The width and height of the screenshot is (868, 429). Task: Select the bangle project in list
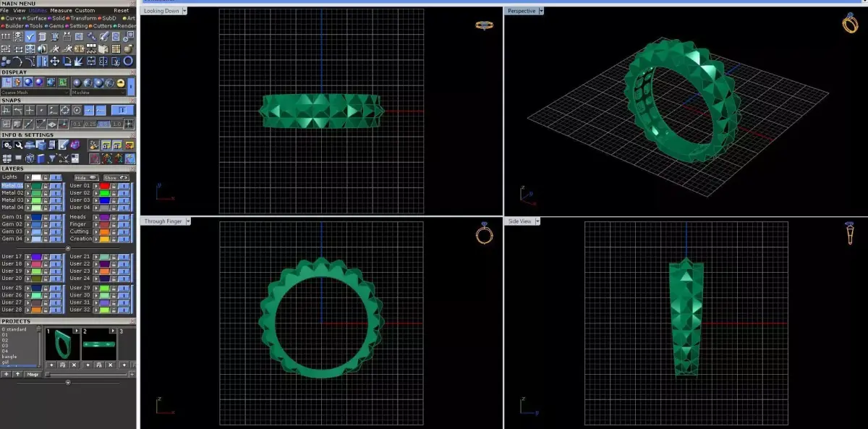coord(9,357)
